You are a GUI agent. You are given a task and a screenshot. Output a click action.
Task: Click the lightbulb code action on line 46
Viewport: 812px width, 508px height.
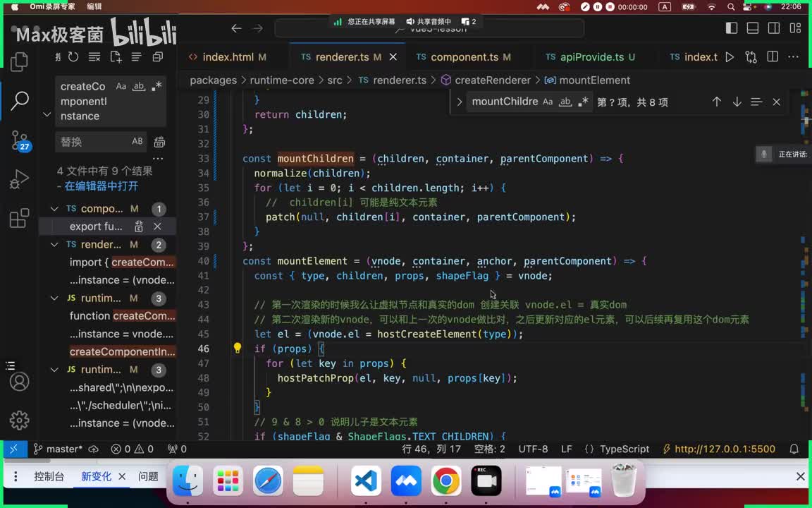[x=238, y=349]
